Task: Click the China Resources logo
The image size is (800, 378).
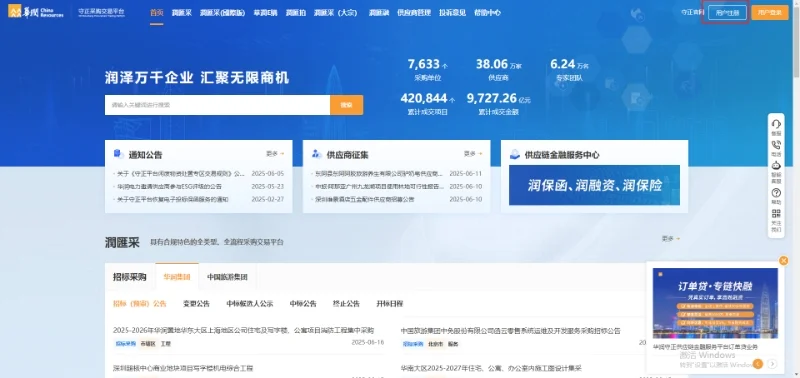Action: coord(36,11)
